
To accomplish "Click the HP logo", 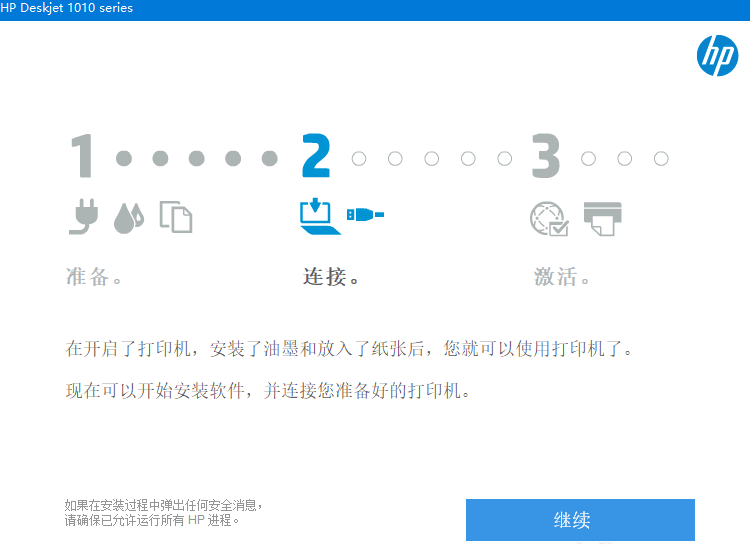I will [x=717, y=56].
